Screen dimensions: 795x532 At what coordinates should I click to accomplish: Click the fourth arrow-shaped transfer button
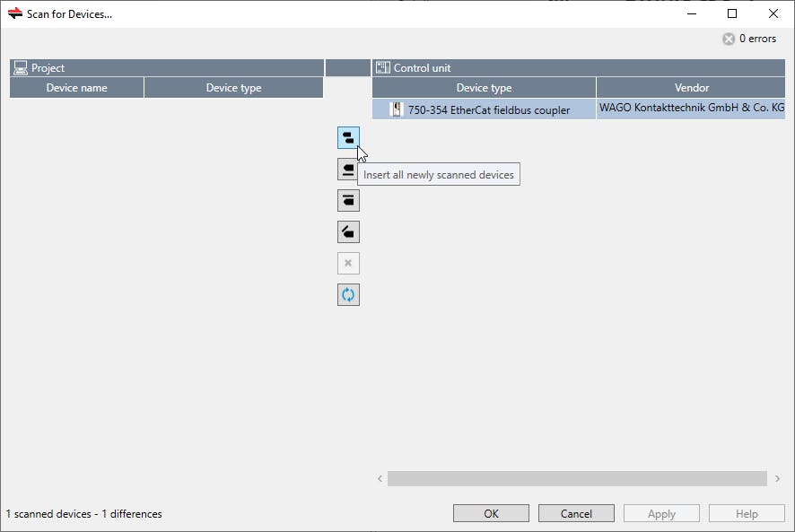click(348, 231)
